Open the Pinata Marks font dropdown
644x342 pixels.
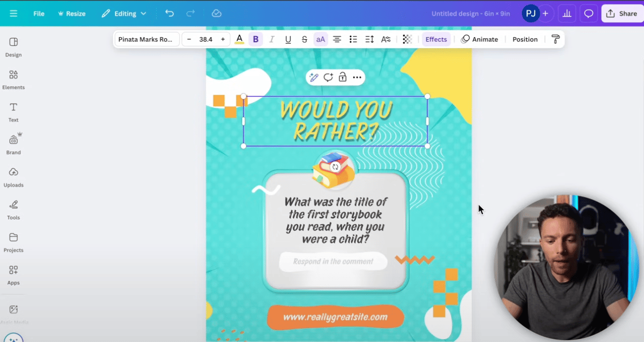pyautogui.click(x=147, y=39)
